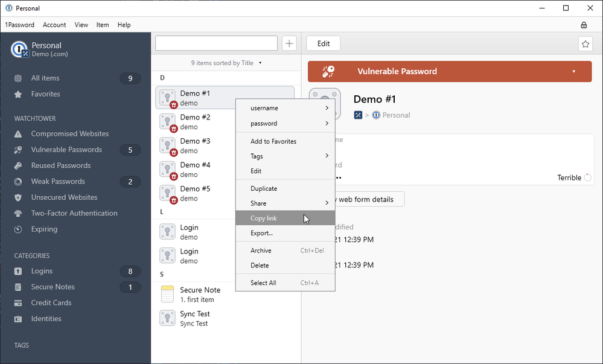Click the Demo #5 login item icon
Viewport: 603px width, 364px height.
168,194
